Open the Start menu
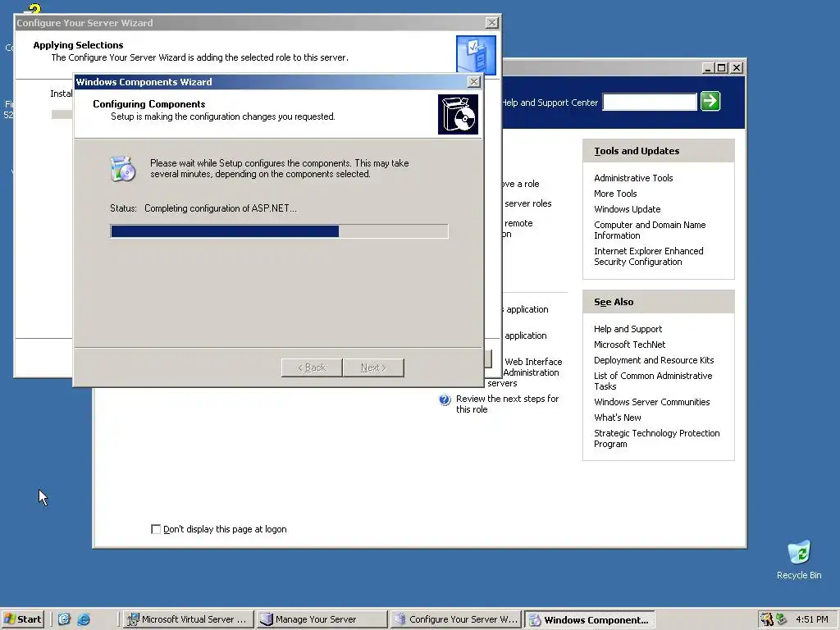 [22, 619]
